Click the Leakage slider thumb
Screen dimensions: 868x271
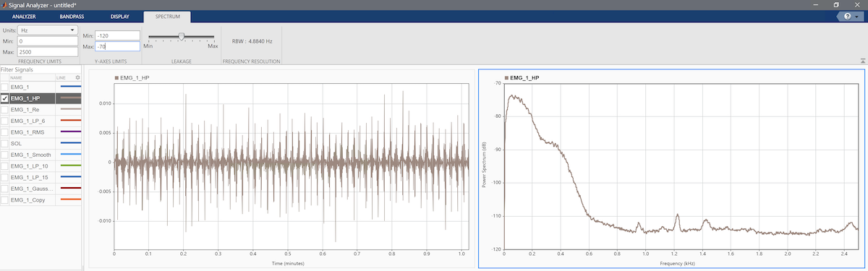point(181,35)
